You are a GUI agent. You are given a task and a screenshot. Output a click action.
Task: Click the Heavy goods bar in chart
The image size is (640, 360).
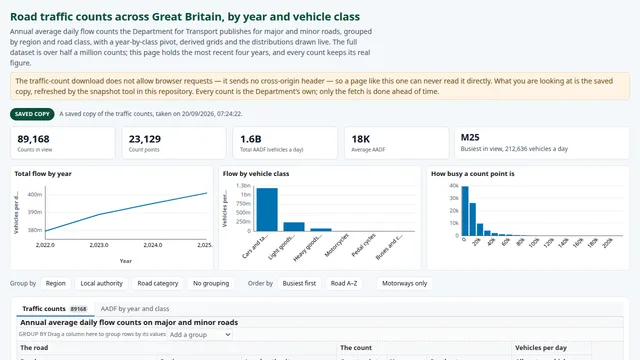321,230
